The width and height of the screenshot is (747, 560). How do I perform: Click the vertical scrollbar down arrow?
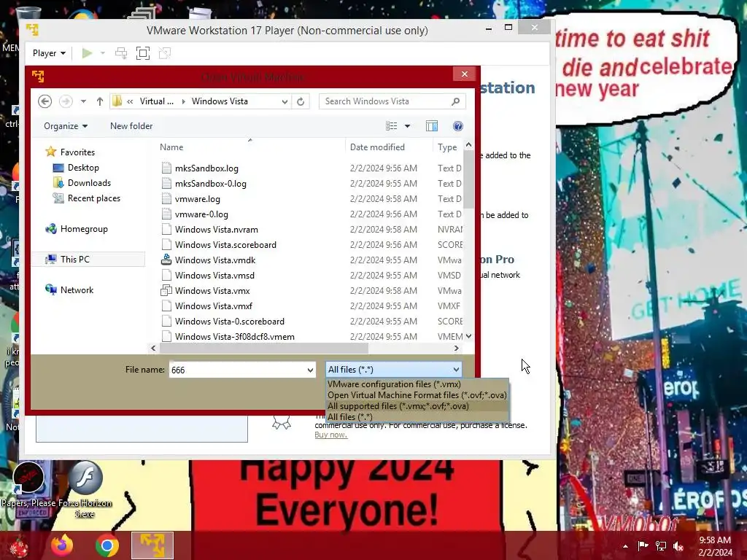point(469,336)
